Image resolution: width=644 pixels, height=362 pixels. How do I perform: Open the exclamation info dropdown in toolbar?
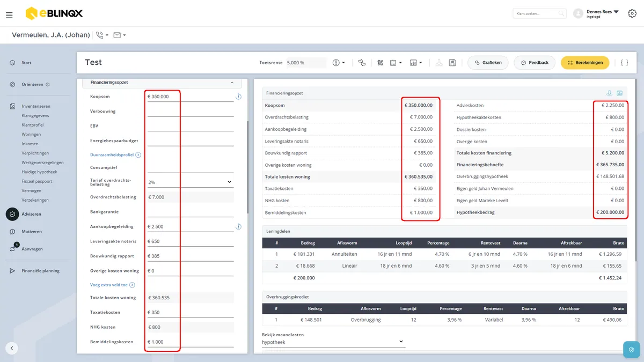pos(339,63)
